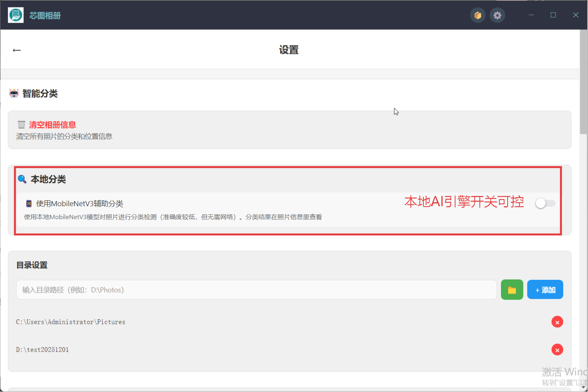
Task: Click the vertical scrollbar thumb
Action: click(583, 82)
